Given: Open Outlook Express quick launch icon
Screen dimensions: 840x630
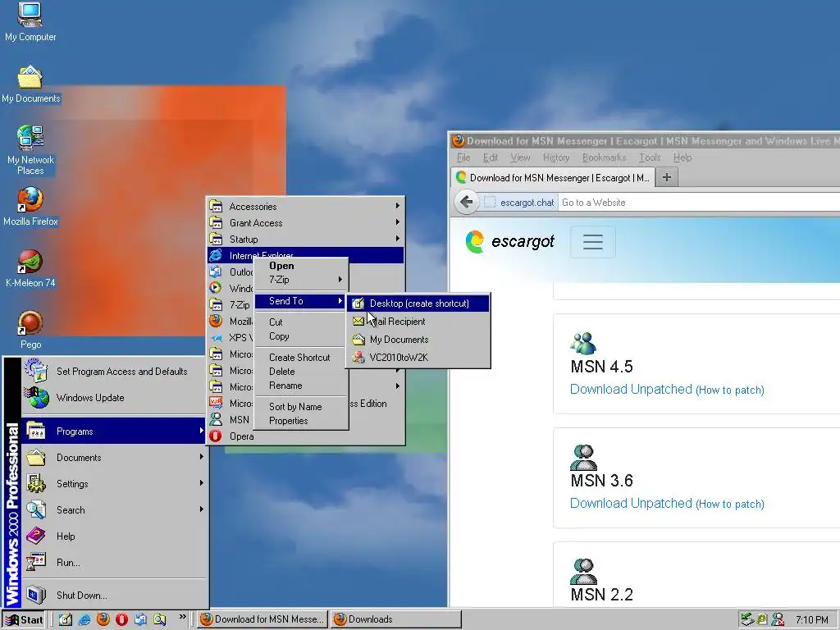Looking at the screenshot, I should [140, 620].
